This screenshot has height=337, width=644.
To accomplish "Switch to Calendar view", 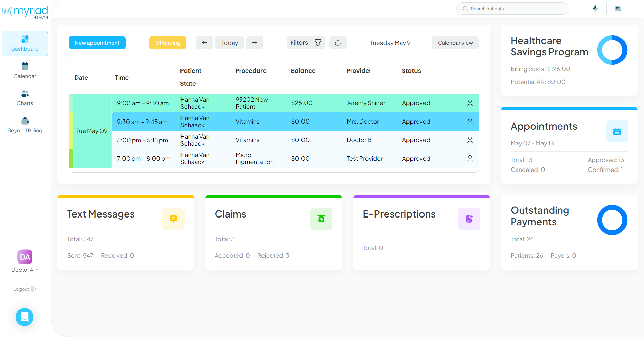I will tap(455, 43).
